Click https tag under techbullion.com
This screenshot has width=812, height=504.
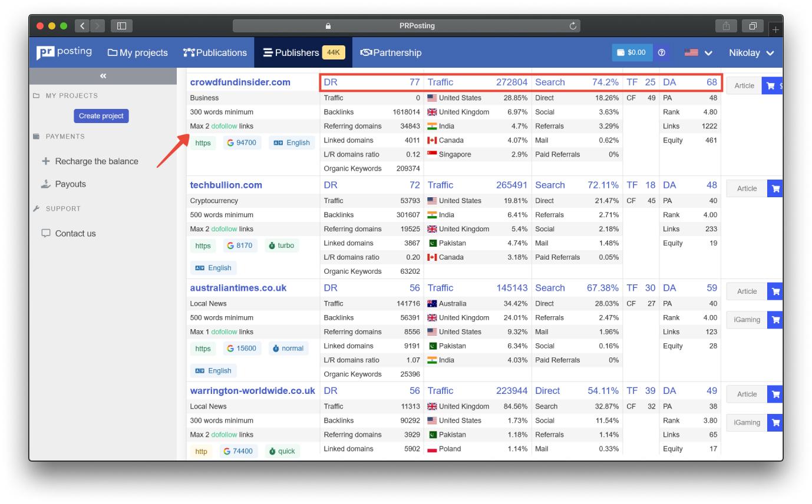203,246
